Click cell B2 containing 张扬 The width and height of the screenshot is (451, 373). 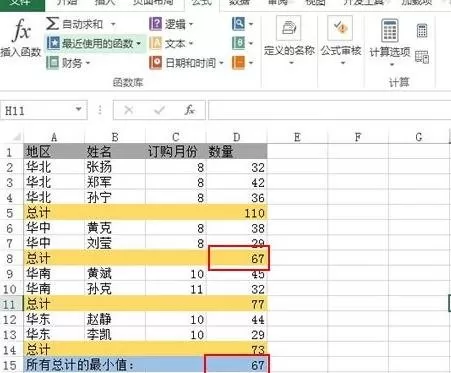115,167
